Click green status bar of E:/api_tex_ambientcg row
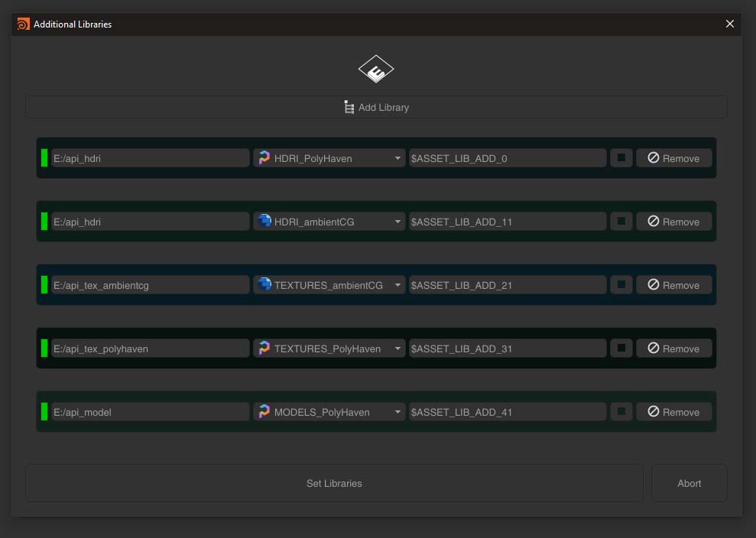This screenshot has height=538, width=756. [x=44, y=285]
